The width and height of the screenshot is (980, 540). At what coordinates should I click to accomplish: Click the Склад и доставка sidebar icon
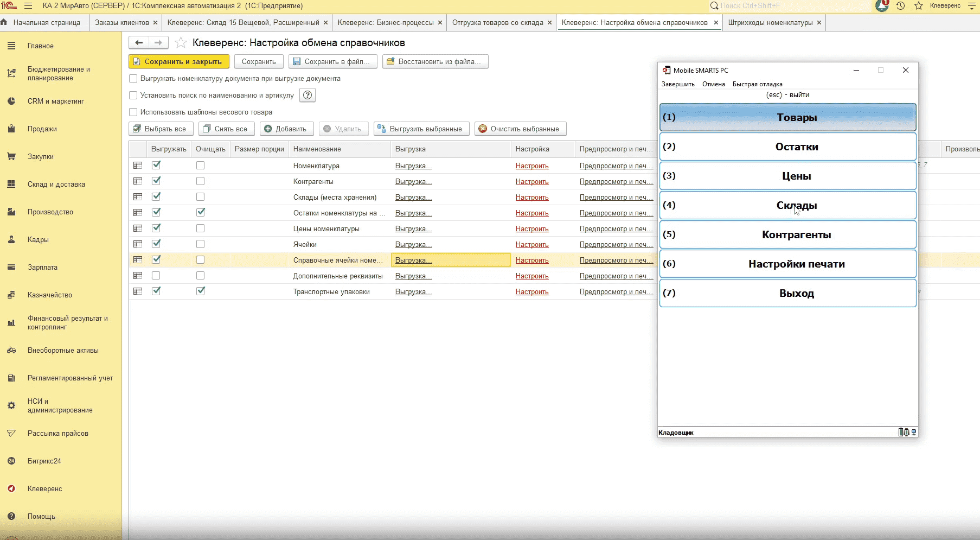[x=11, y=185]
